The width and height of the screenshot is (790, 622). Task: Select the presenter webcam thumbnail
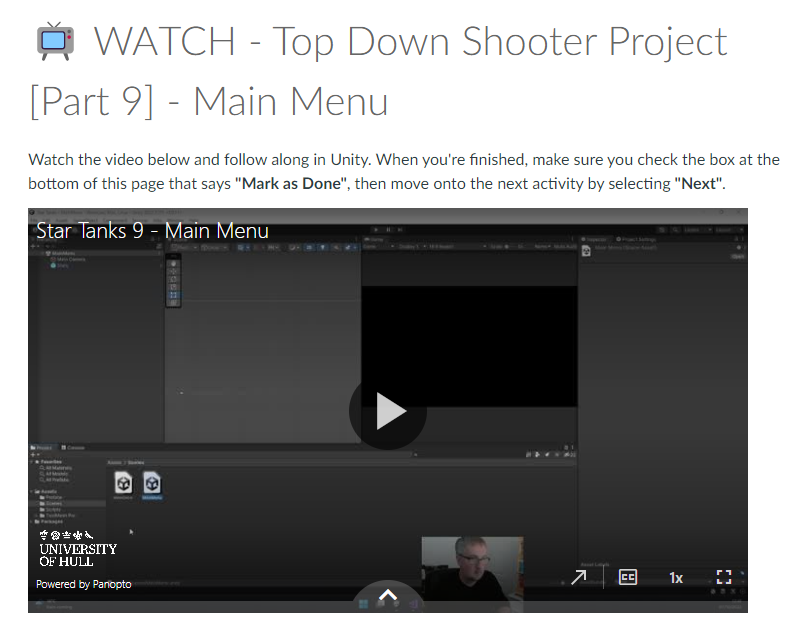click(471, 568)
